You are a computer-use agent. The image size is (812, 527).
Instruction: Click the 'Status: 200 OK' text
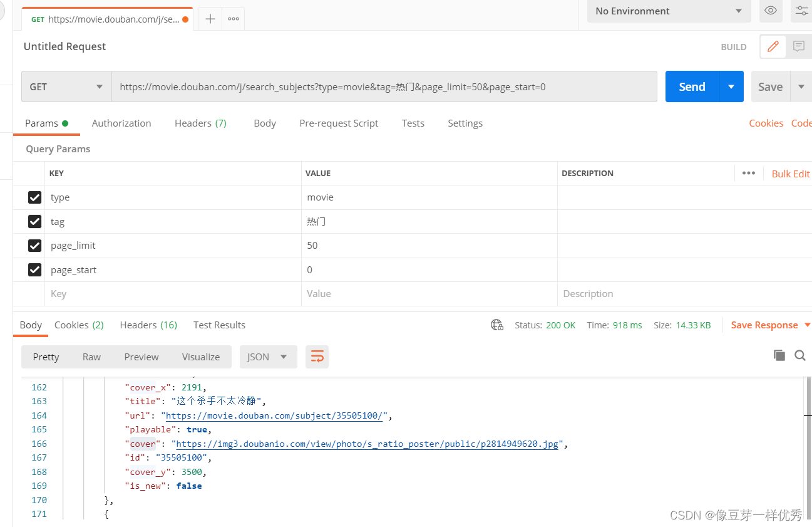545,325
